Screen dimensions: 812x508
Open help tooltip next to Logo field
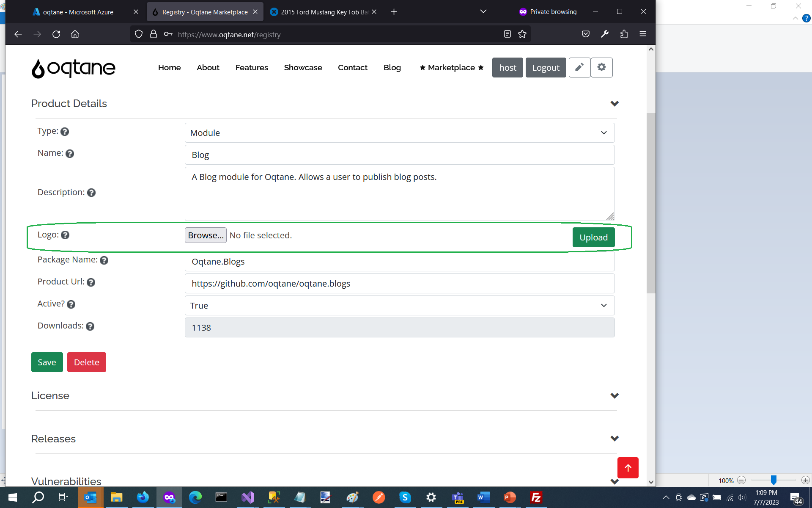[66, 235]
